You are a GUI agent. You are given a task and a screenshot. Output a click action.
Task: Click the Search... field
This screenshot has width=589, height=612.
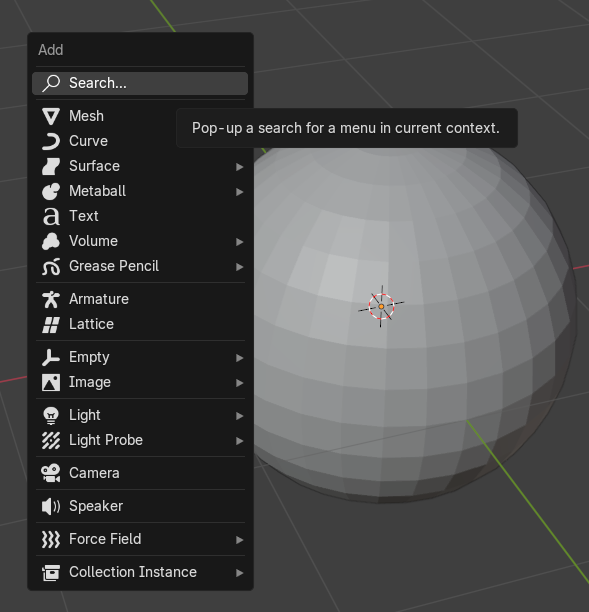click(140, 83)
